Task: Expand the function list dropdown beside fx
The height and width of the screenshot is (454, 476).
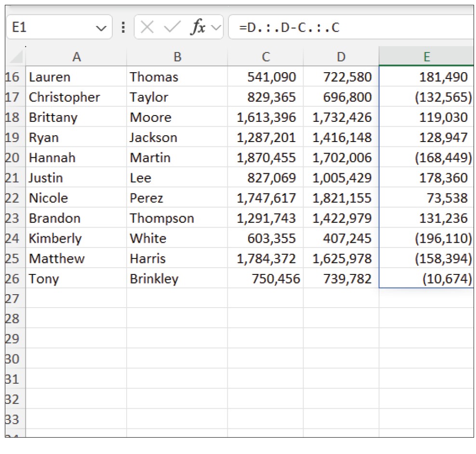Action: [216, 28]
